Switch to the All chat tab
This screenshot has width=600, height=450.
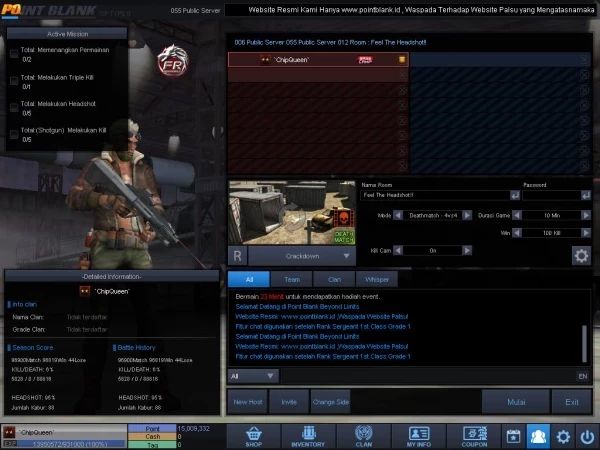249,279
